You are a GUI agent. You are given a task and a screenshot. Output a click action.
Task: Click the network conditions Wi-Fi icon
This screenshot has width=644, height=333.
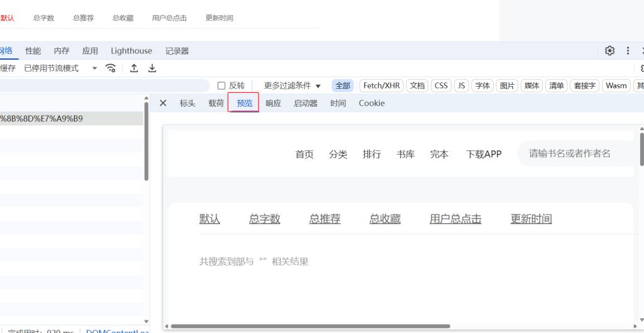pos(111,68)
